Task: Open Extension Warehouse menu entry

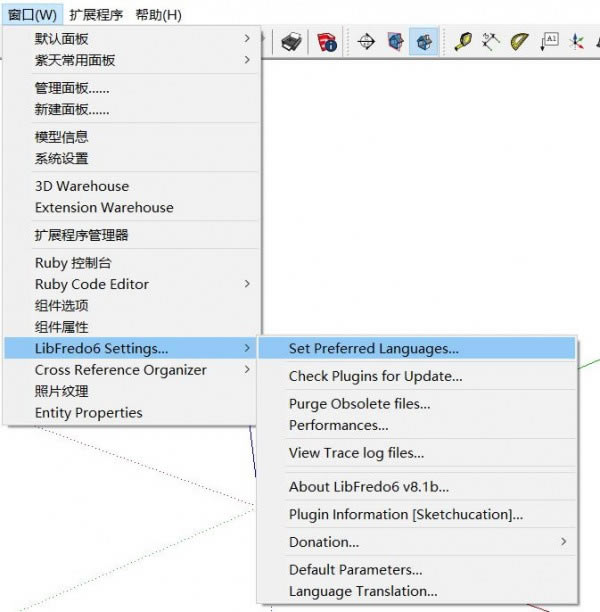Action: click(132, 208)
